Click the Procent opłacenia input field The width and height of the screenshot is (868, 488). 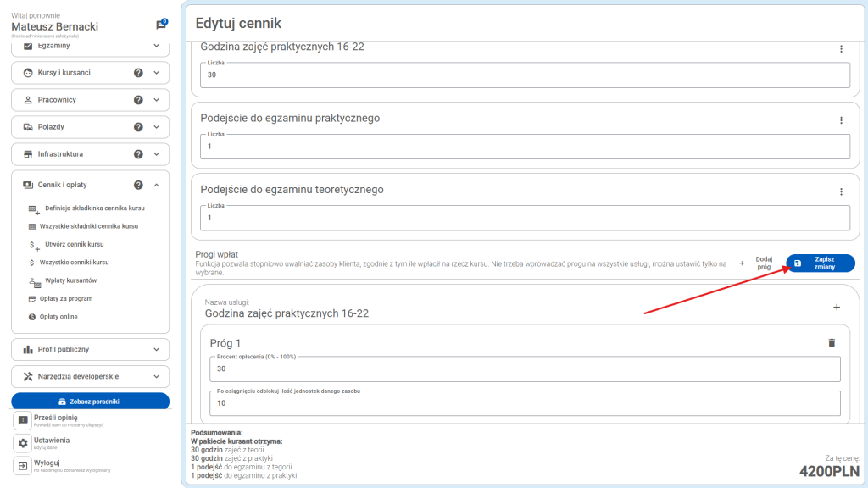tap(525, 369)
